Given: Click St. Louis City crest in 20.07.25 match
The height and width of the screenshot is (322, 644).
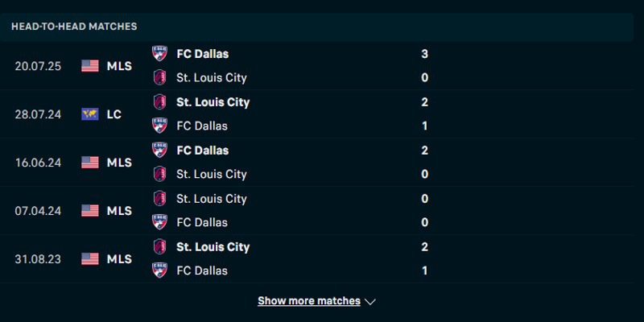Looking at the screenshot, I should pyautogui.click(x=159, y=78).
